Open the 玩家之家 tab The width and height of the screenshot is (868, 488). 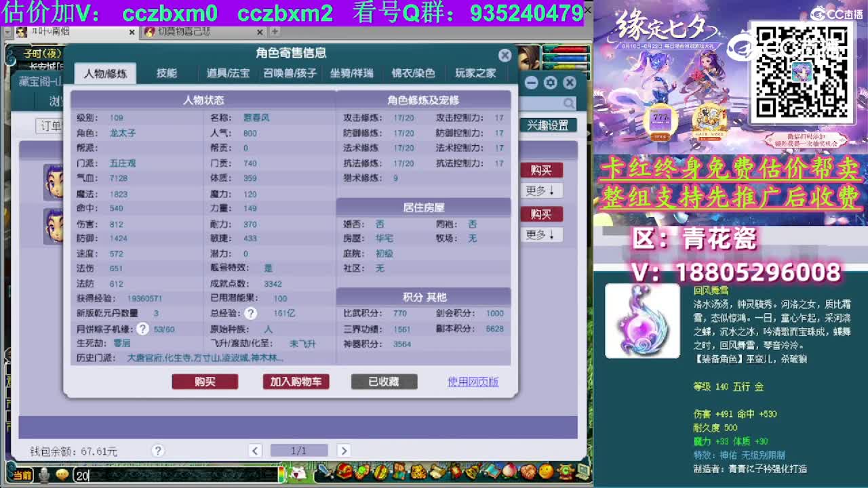pyautogui.click(x=475, y=73)
